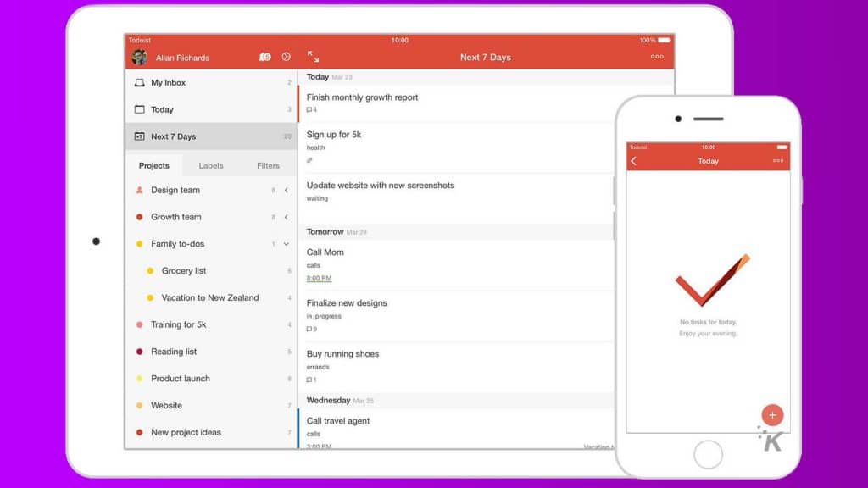Select the Today calendar icon
This screenshot has width=868, height=488.
tap(139, 109)
